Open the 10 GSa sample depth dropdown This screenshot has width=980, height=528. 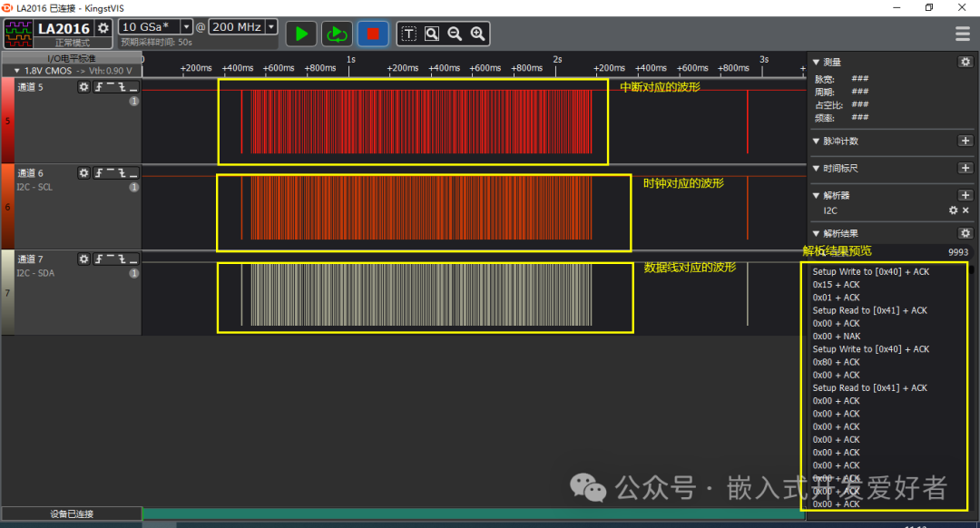point(187,27)
